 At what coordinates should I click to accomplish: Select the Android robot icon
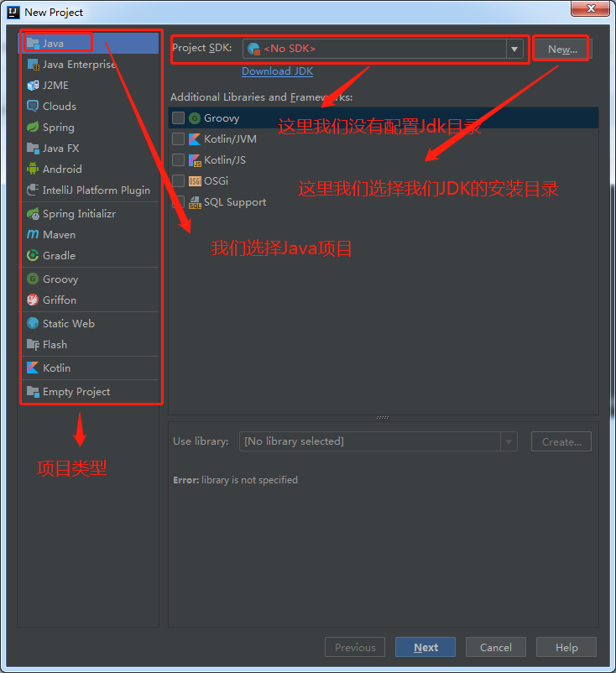tap(33, 170)
